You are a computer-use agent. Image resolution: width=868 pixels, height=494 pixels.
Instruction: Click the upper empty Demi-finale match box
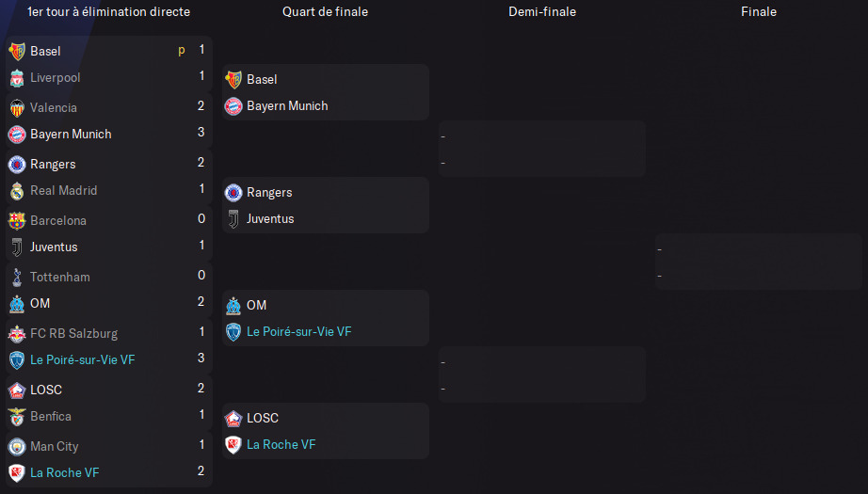coord(542,149)
